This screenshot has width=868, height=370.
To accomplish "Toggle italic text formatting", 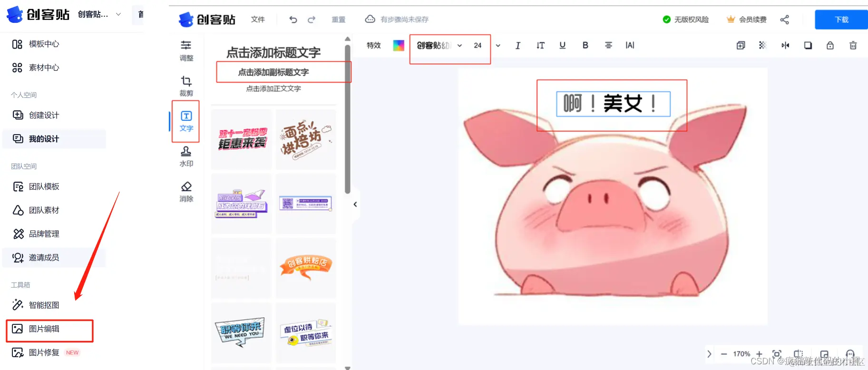I will (x=517, y=45).
